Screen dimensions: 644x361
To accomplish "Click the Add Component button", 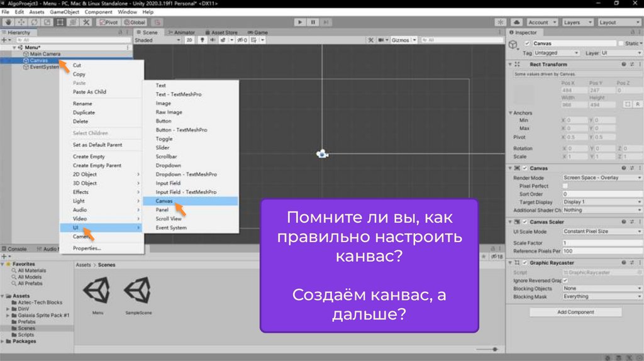I will tap(575, 313).
